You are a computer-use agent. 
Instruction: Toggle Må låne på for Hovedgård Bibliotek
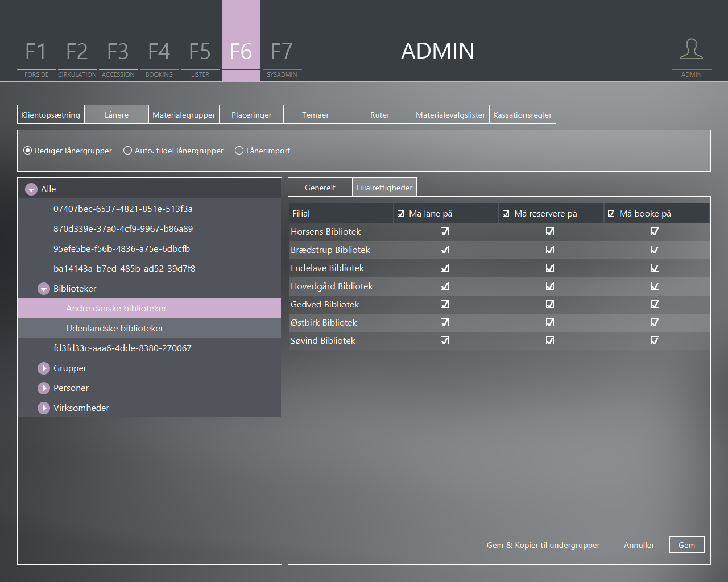445,286
